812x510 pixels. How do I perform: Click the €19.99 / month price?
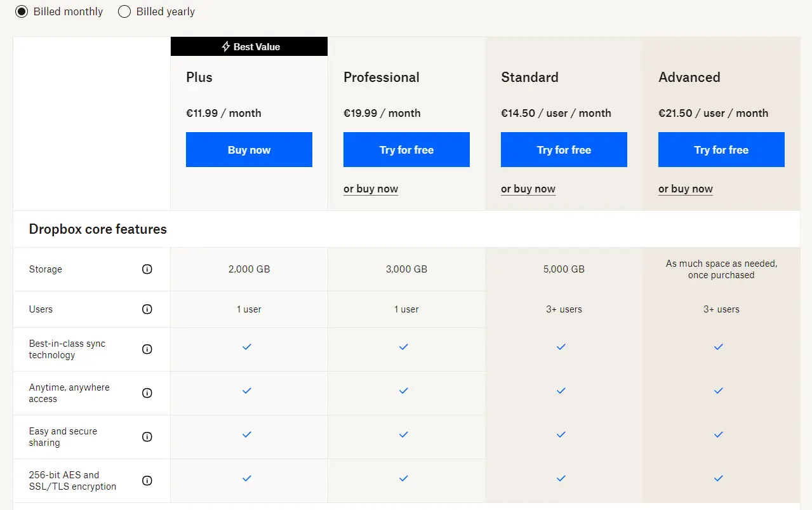click(382, 113)
